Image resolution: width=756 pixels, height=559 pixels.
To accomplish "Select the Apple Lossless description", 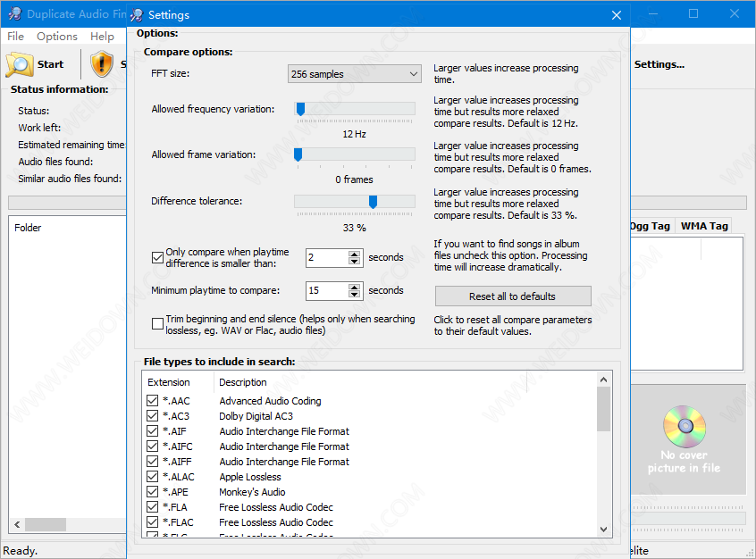I will [x=249, y=477].
